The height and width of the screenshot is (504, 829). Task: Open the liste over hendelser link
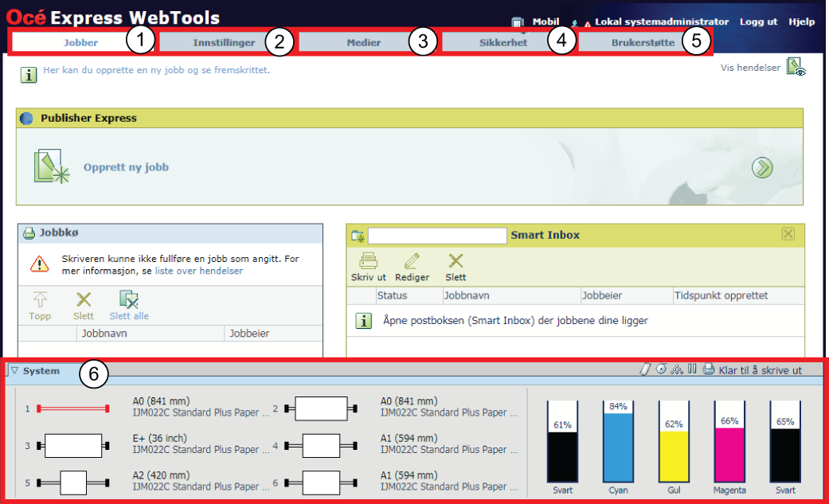[x=199, y=271]
